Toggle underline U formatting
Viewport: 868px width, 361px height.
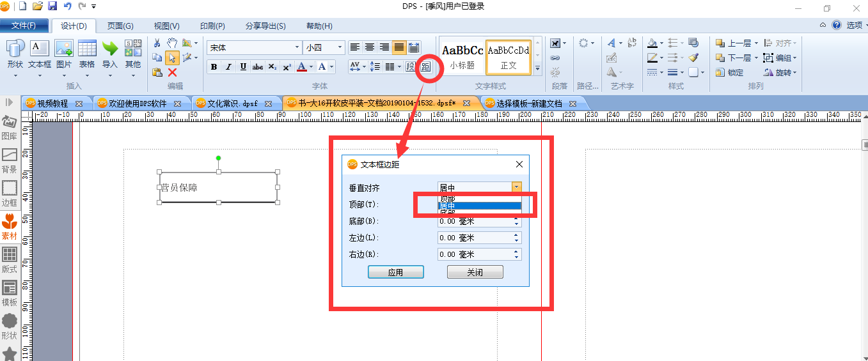243,66
